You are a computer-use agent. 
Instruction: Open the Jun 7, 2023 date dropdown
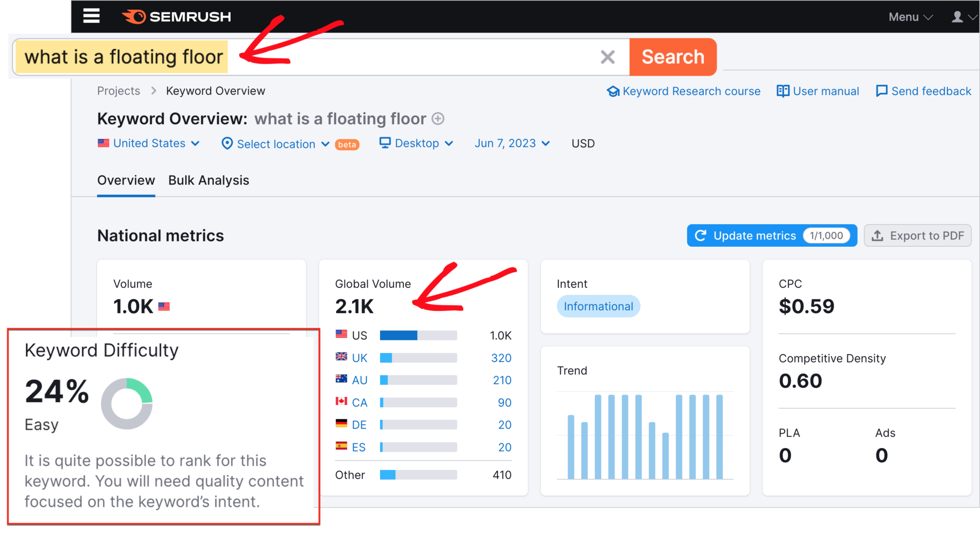coord(512,143)
